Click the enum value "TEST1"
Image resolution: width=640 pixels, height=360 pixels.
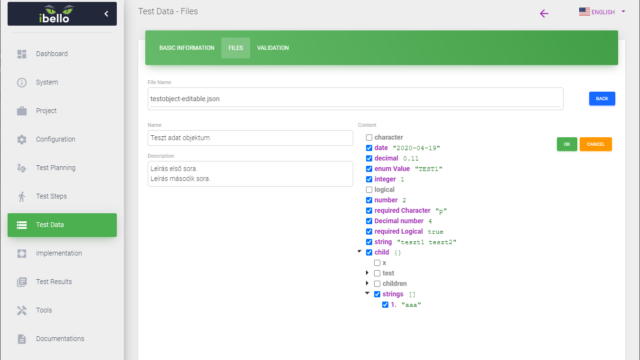point(429,169)
